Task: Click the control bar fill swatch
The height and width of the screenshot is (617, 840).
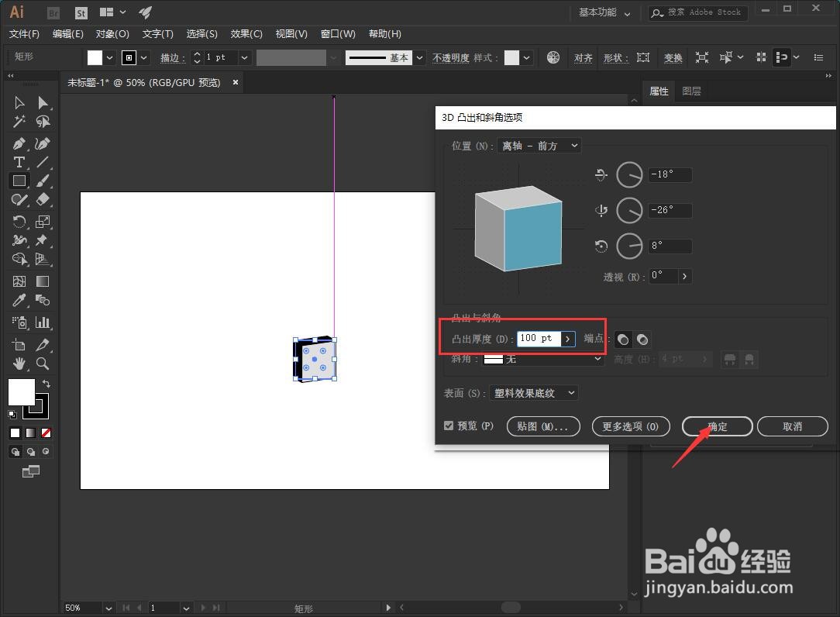Action: (95, 57)
